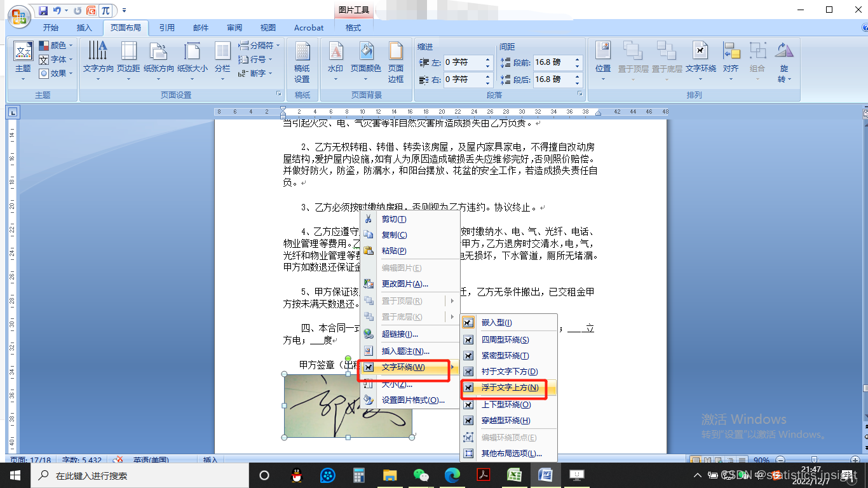Click Page Borders (页面边框) button
This screenshot has height=488, width=868.
396,62
